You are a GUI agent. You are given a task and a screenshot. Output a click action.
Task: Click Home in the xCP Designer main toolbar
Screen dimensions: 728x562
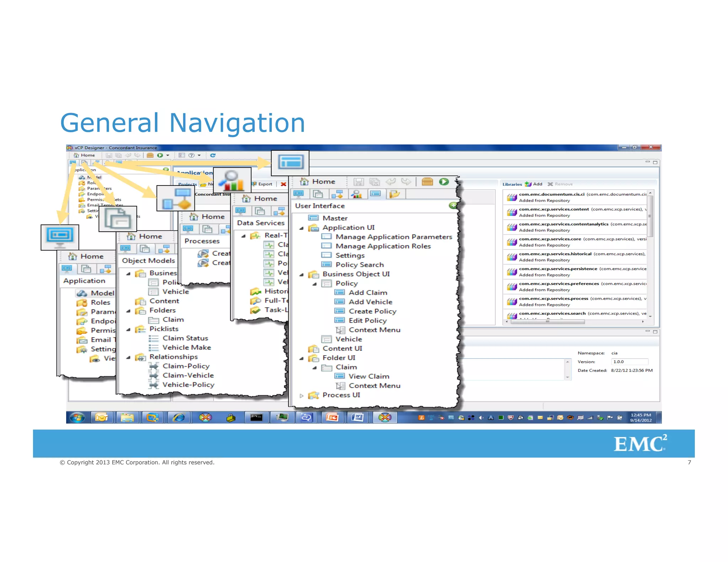84,155
